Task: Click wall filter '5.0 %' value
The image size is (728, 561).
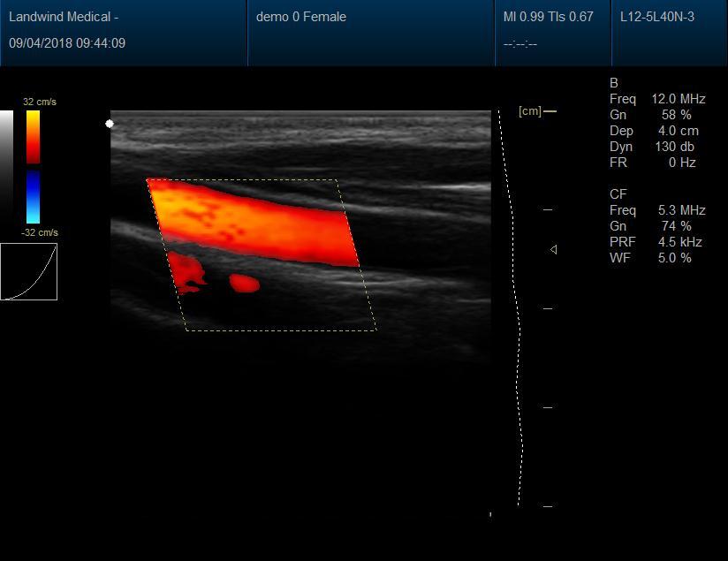Action: (675, 258)
